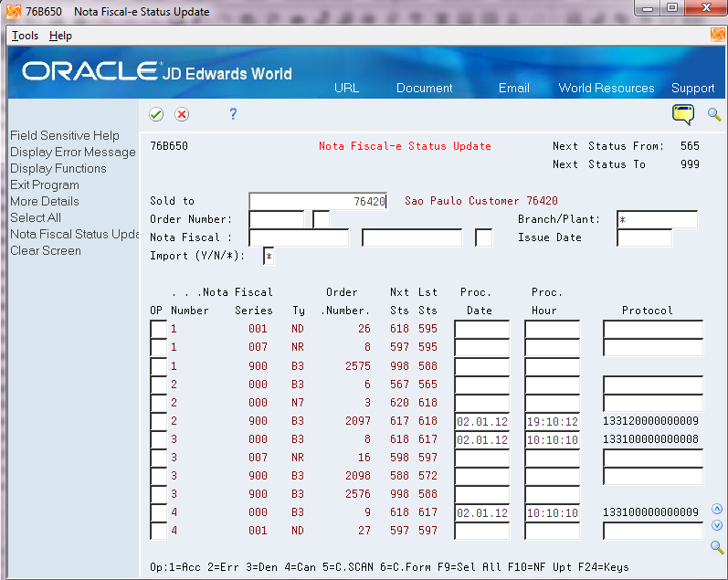Image resolution: width=728 pixels, height=580 pixels.
Task: Click Proc. Hour field showing 19:10:12
Action: [x=552, y=421]
